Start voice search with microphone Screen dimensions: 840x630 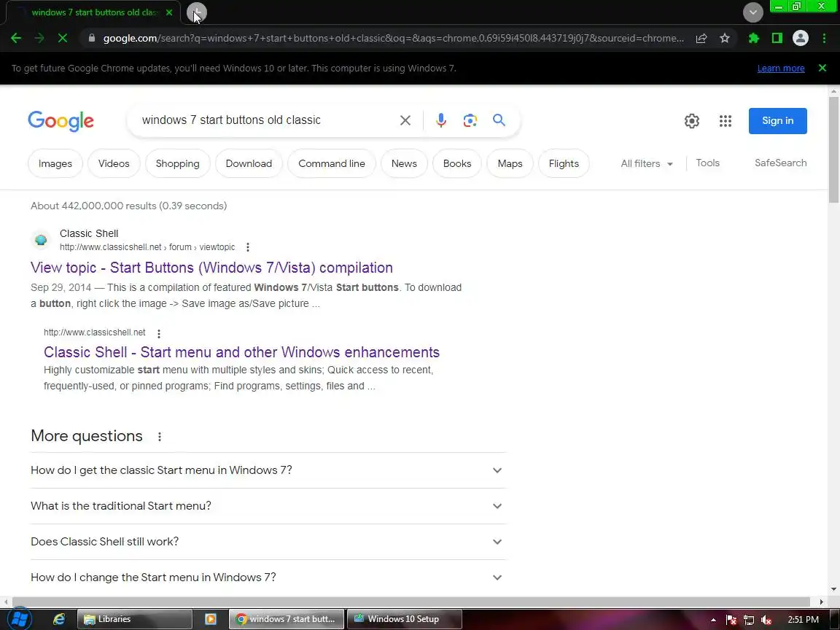[441, 120]
